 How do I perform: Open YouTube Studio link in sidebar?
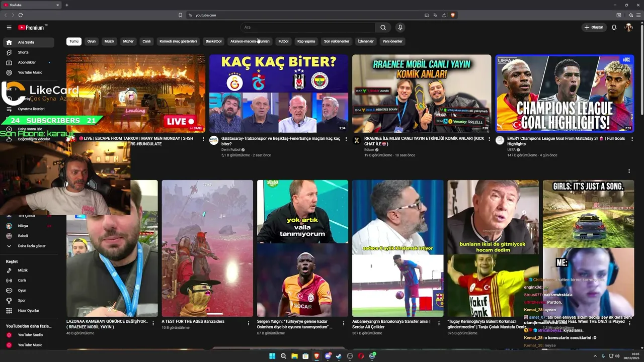point(28,335)
